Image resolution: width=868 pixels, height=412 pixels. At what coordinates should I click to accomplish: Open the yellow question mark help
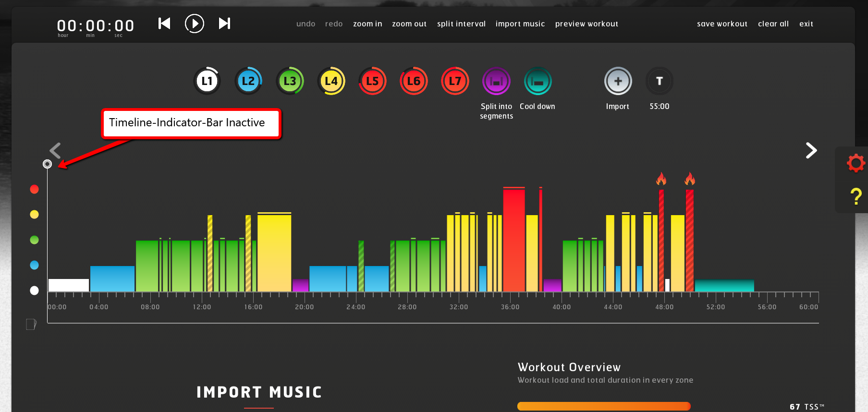pyautogui.click(x=856, y=196)
